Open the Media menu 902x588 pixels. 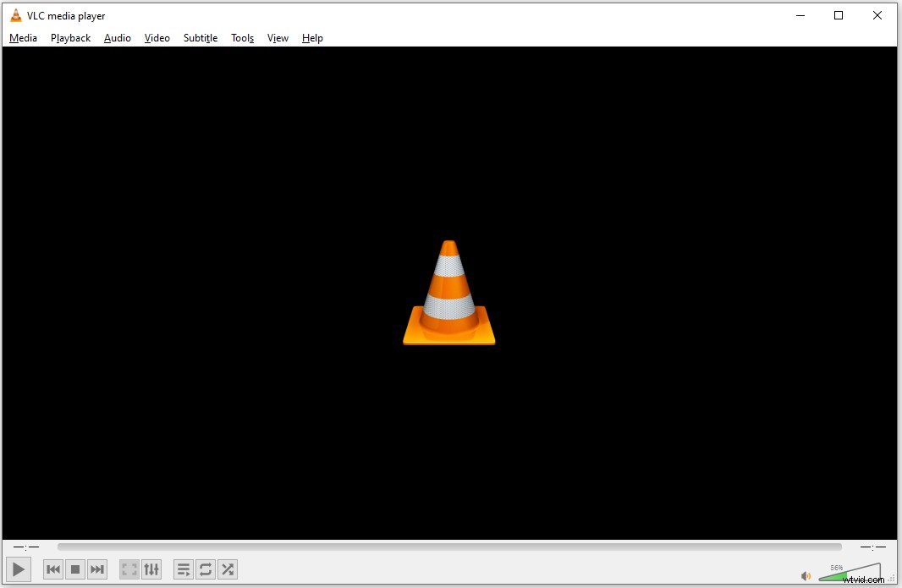pos(23,38)
